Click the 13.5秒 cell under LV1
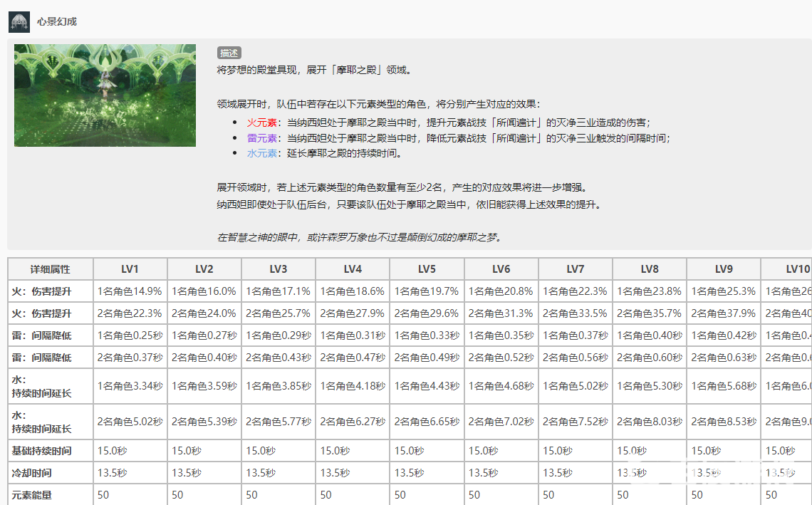 (130, 473)
